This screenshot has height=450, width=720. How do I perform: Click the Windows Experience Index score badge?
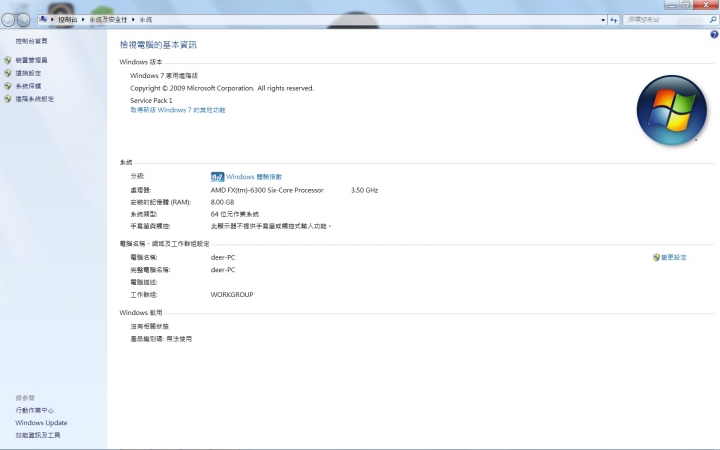(217, 177)
